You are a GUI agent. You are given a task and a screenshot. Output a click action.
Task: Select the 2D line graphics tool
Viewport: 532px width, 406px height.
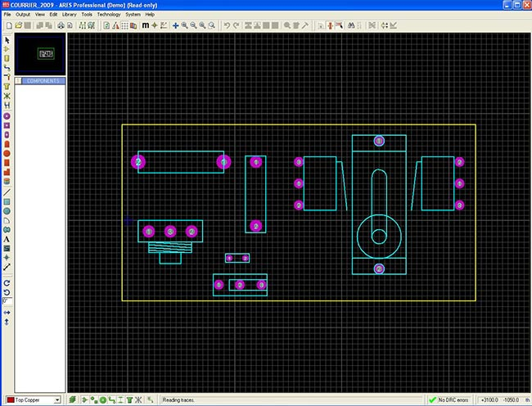tap(7, 192)
